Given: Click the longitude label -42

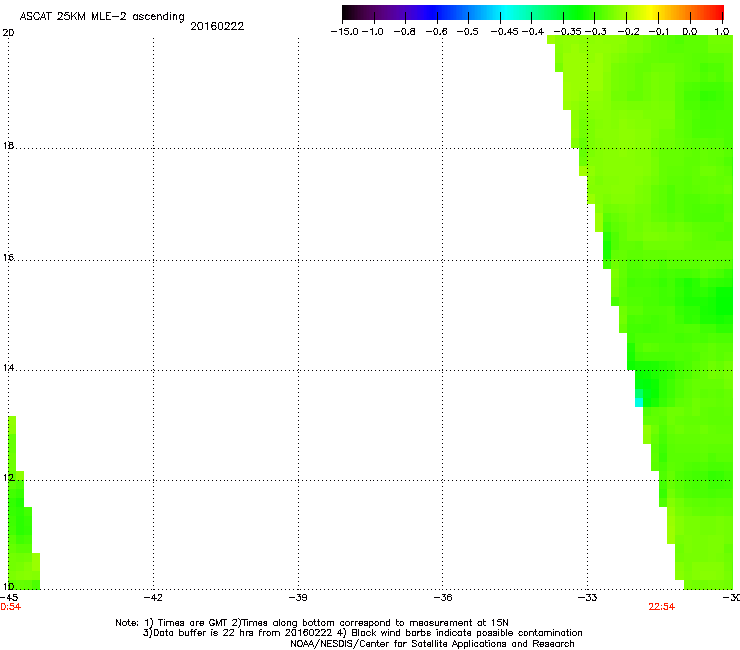Looking at the screenshot, I should pos(153,598).
